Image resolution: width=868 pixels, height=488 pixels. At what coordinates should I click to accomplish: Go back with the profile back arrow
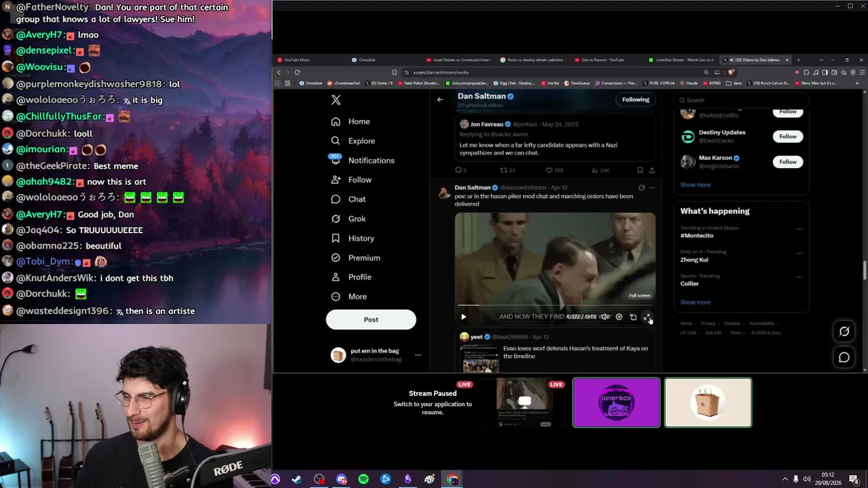point(440,100)
